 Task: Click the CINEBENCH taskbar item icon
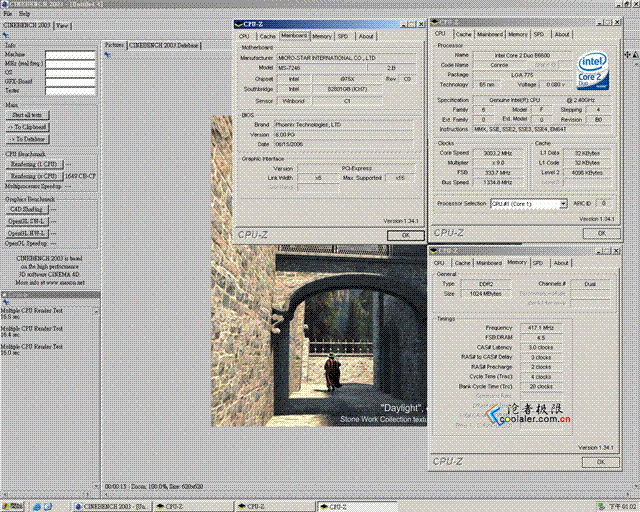(x=79, y=507)
